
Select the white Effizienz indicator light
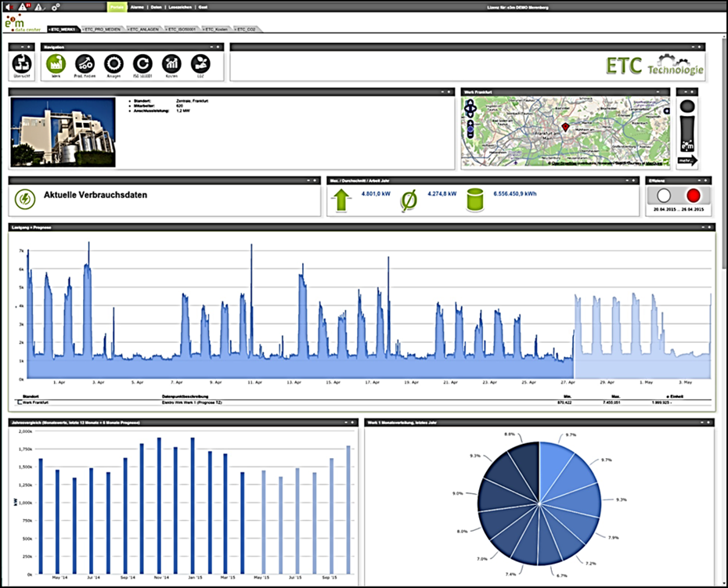[665, 196]
